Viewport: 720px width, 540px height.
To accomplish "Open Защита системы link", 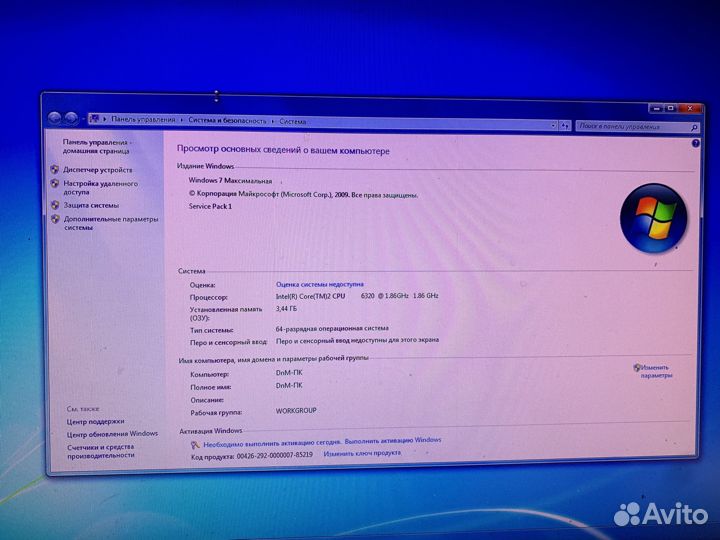I will (91, 205).
